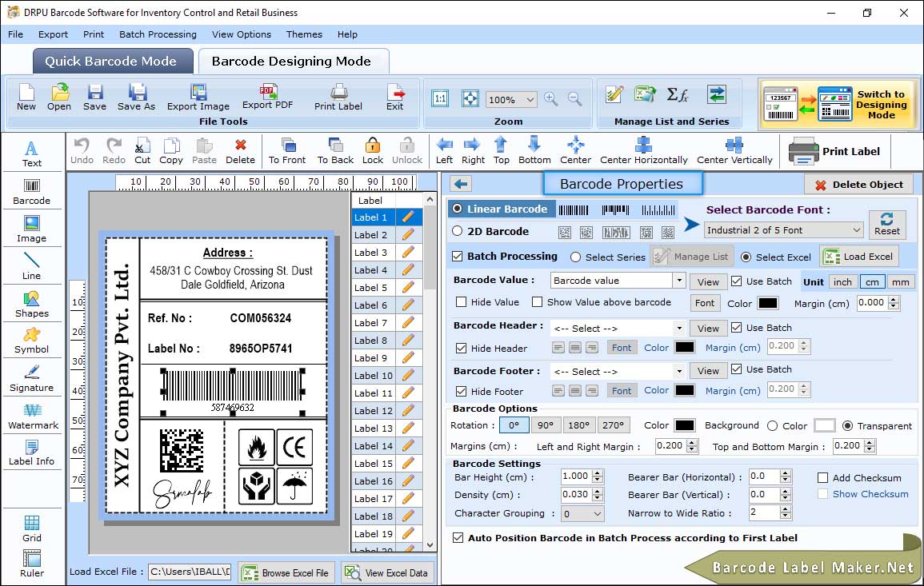Image resolution: width=924 pixels, height=586 pixels.
Task: Select 2D Barcode radio option
Action: (458, 231)
